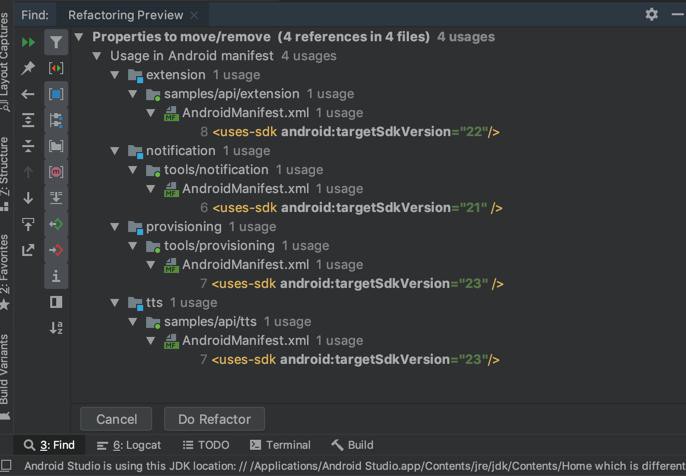The width and height of the screenshot is (686, 476).
Task: Open the Z: Structure side tab
Action: tap(4, 174)
